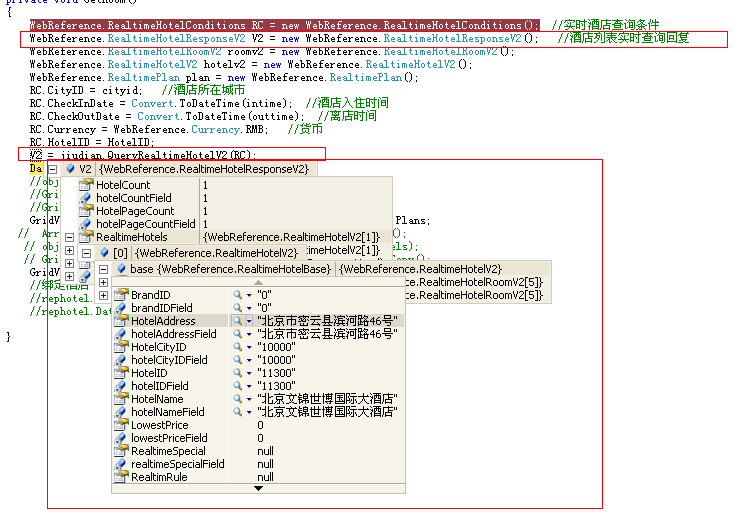This screenshot has height=522, width=747.
Task: Click the RealtimeHotels value RealtimeHotelV2[1]
Action: 292,237
